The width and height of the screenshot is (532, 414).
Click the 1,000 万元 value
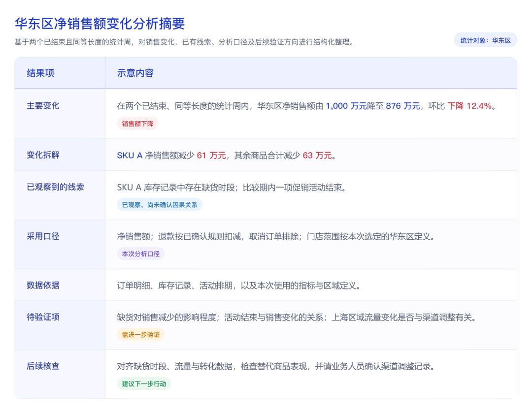346,106
